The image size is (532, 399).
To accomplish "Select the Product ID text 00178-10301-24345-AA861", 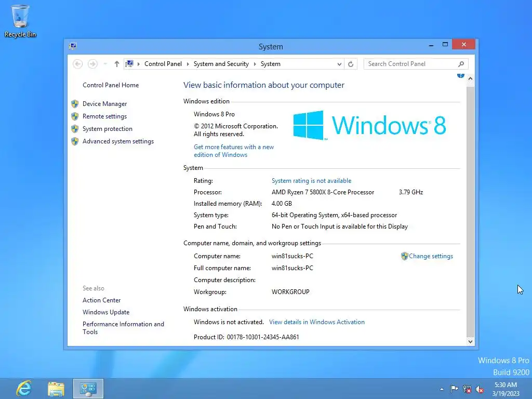I will (263, 337).
